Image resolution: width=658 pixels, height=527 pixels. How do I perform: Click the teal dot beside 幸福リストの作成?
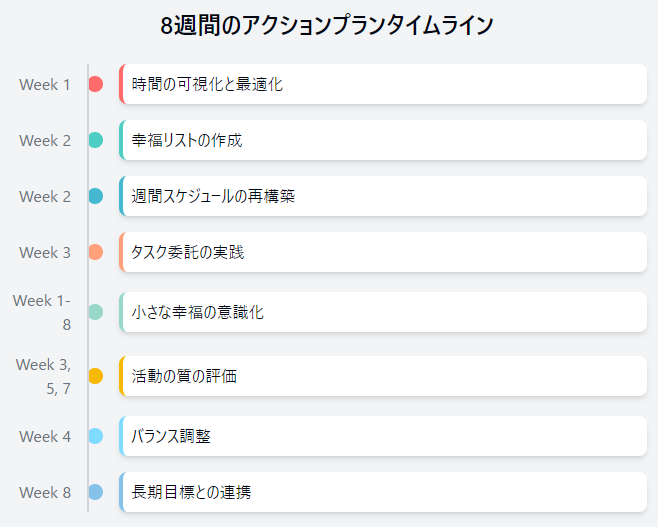coord(96,140)
